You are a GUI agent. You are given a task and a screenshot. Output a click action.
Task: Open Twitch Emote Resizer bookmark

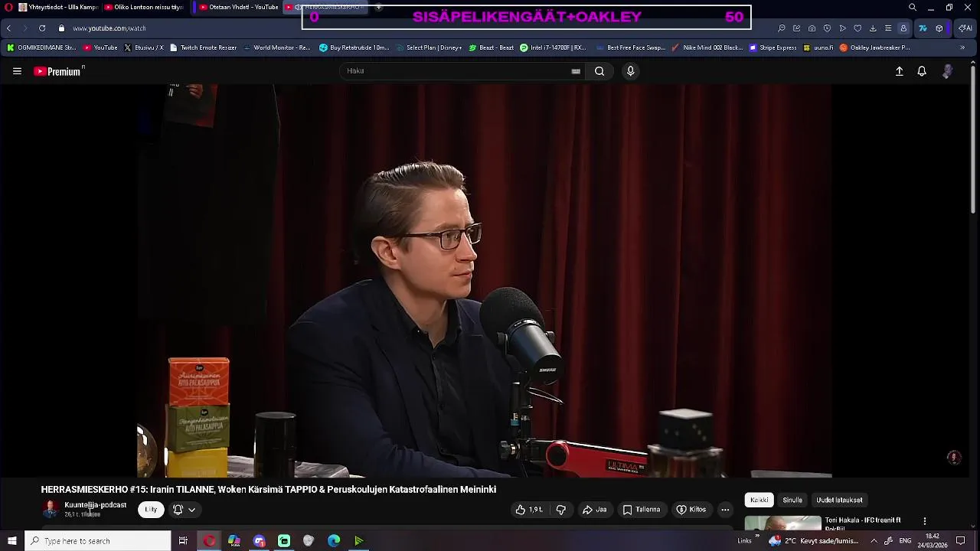click(x=203, y=47)
